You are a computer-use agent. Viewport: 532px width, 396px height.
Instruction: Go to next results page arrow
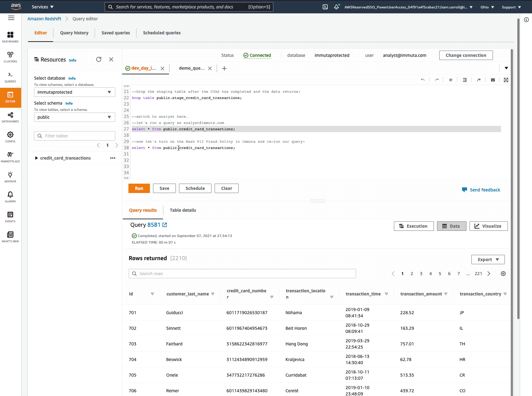[x=489, y=274]
